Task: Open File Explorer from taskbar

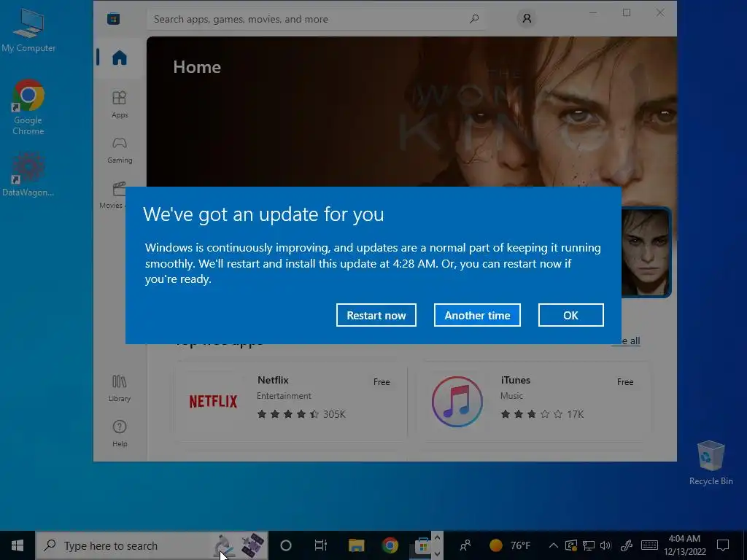Action: click(x=356, y=545)
